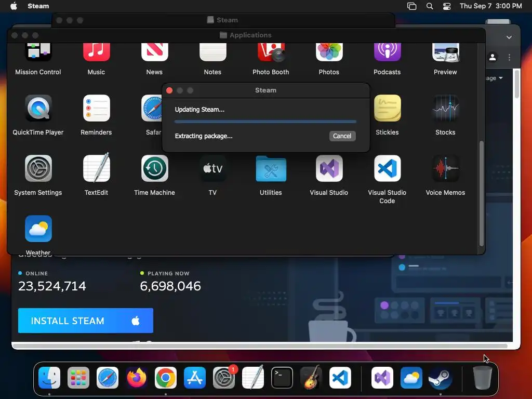532x399 pixels.
Task: Open the Photos app icon
Action: tap(329, 52)
